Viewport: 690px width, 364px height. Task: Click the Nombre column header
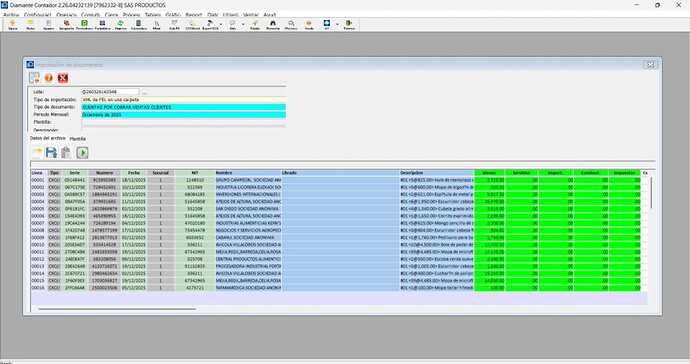[248, 173]
